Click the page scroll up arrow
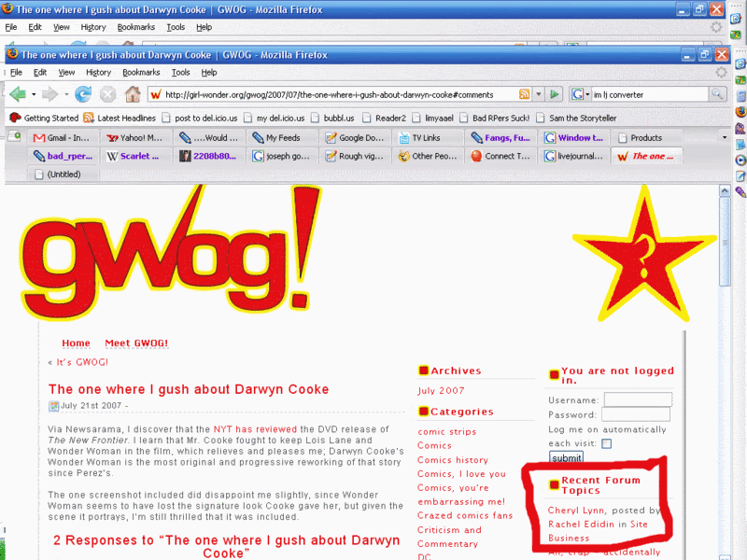This screenshot has width=747, height=560. point(725,191)
